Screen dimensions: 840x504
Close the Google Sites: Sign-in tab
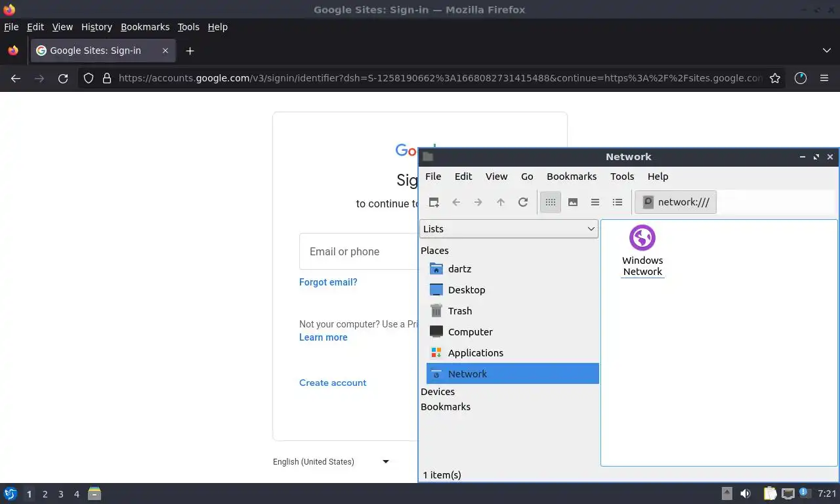(165, 51)
